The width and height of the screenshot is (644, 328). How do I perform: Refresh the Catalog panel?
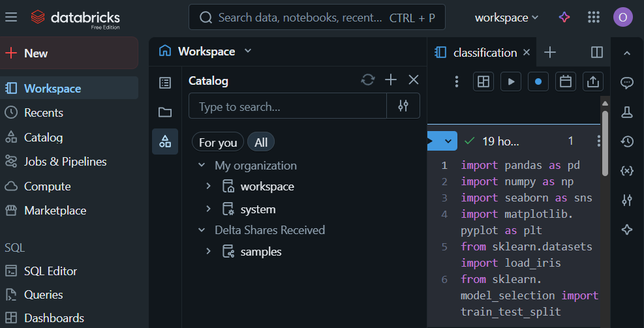[367, 80]
